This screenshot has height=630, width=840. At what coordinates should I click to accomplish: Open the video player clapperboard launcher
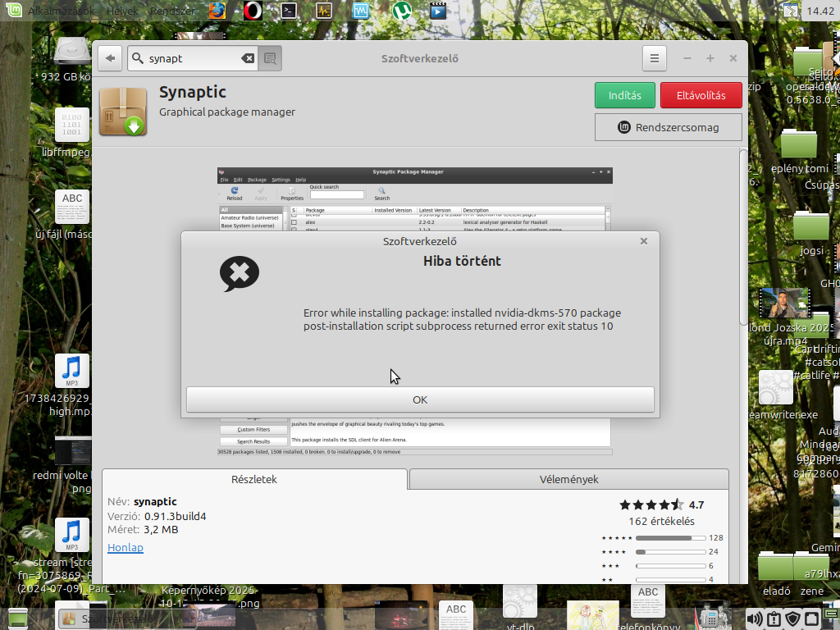tap(438, 11)
